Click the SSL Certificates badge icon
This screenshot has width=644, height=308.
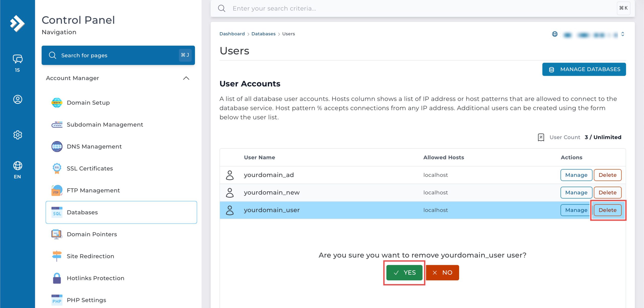coord(57,168)
